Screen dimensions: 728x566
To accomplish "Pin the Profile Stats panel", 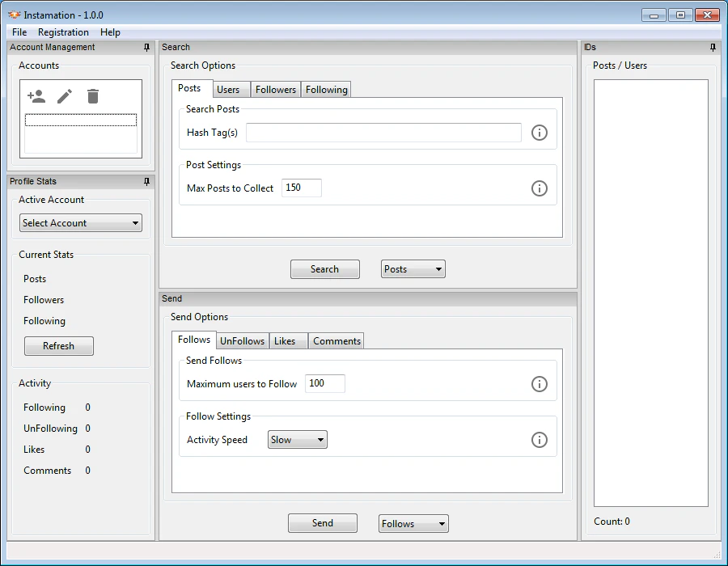I will tap(146, 181).
